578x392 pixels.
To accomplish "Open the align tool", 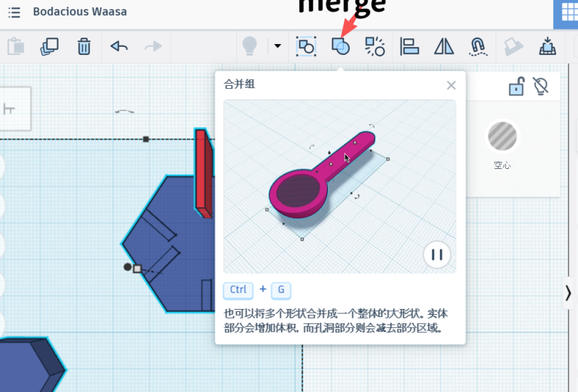I will tap(410, 46).
